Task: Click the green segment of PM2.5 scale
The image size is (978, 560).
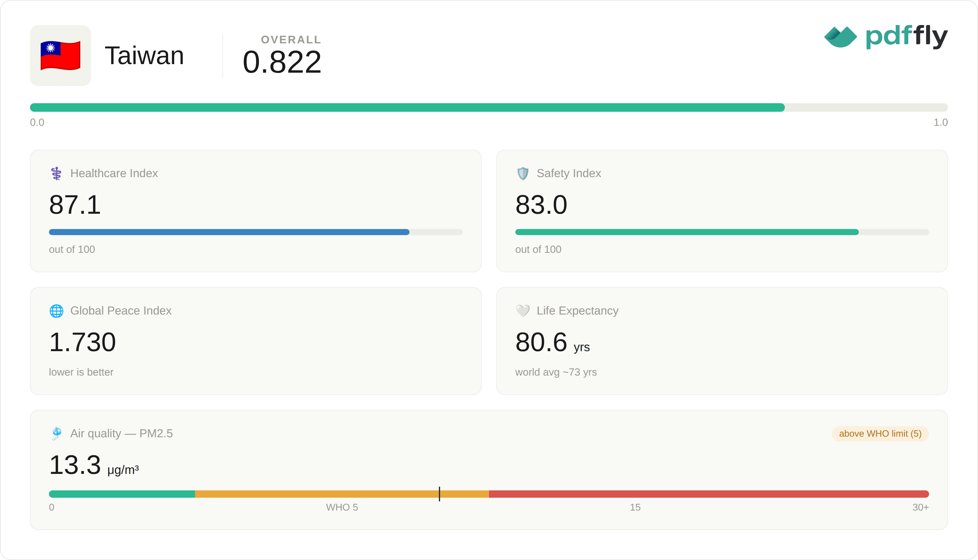Action: point(122,494)
